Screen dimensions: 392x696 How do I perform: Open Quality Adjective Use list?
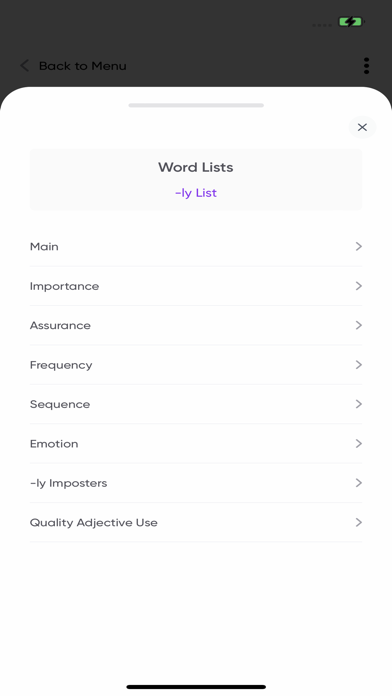click(196, 522)
